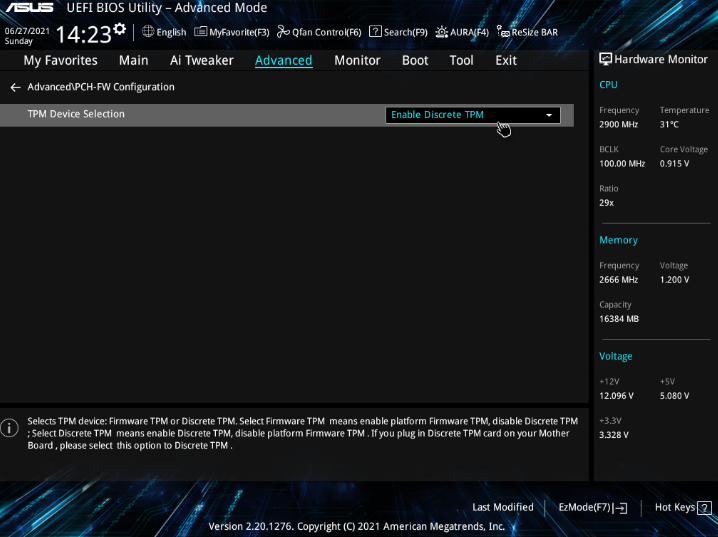718x537 pixels.
Task: Switch to EzMode(F7)
Action: (x=585, y=507)
